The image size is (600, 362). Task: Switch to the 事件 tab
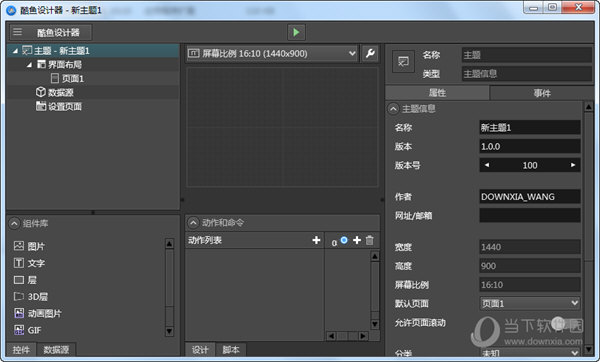tap(542, 93)
